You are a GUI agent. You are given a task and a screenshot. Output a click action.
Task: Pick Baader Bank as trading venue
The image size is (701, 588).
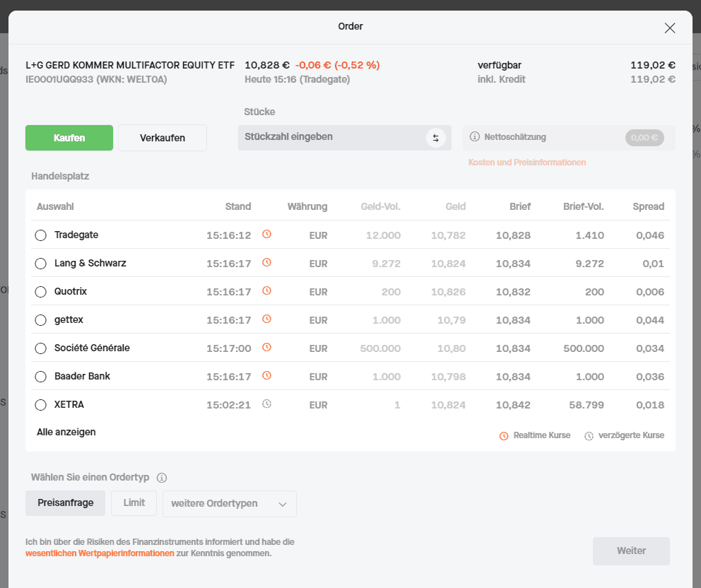(x=41, y=377)
